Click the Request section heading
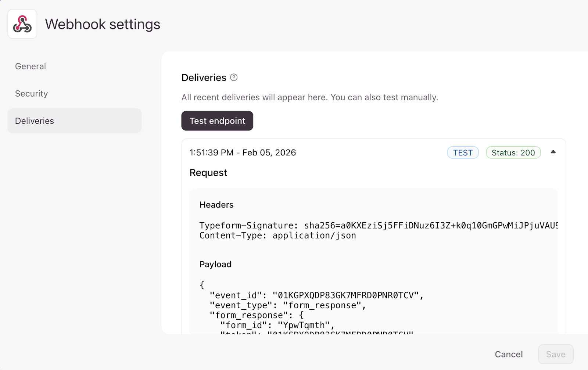588x370 pixels. tap(208, 173)
